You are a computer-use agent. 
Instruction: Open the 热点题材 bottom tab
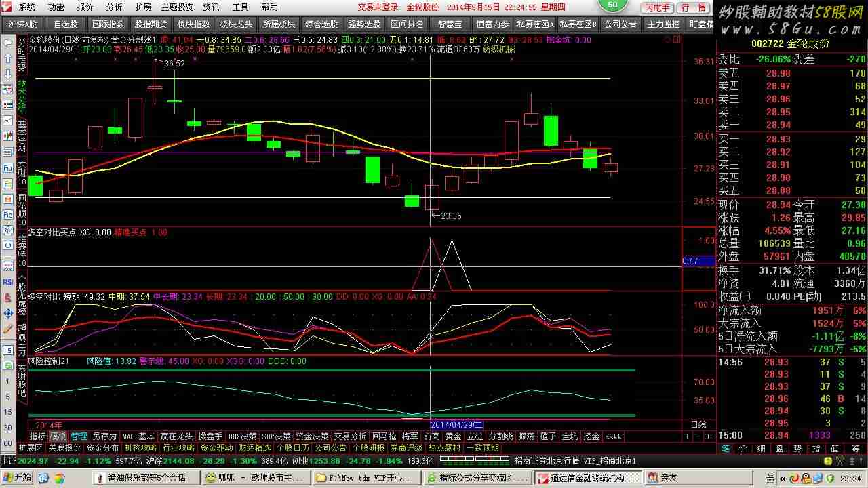[x=445, y=448]
